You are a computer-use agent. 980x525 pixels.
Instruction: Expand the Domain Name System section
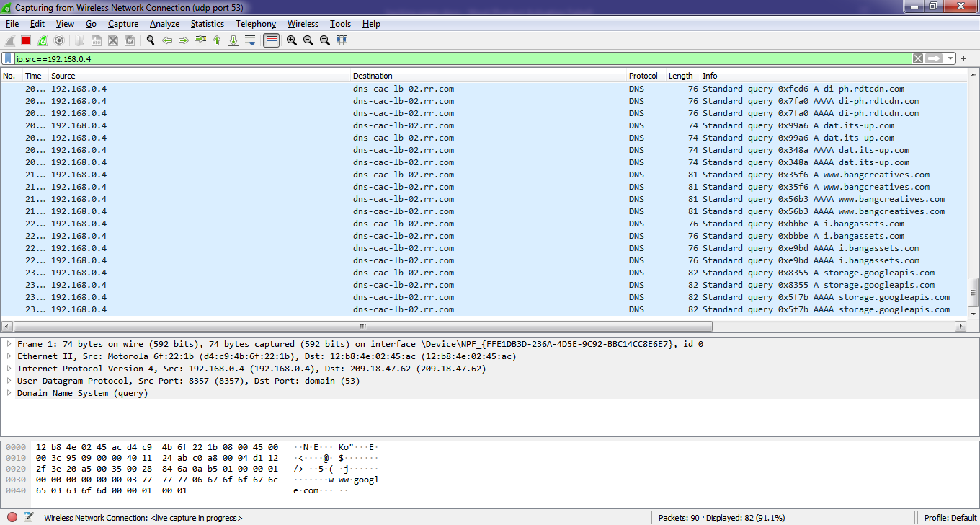tap(9, 393)
